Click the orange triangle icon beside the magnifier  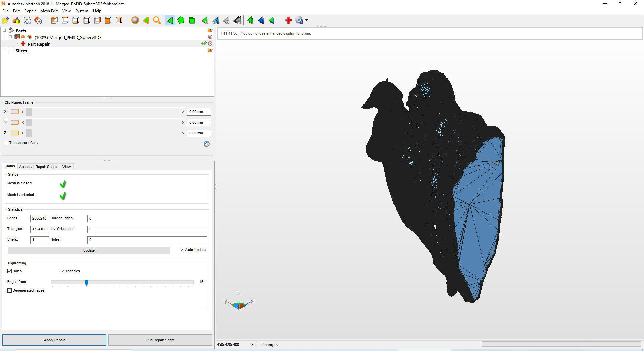pyautogui.click(x=146, y=20)
